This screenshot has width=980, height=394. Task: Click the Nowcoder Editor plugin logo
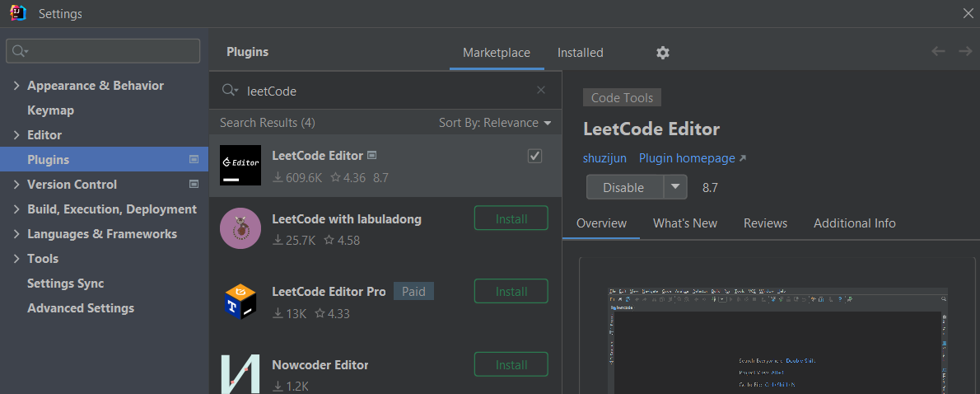(240, 374)
